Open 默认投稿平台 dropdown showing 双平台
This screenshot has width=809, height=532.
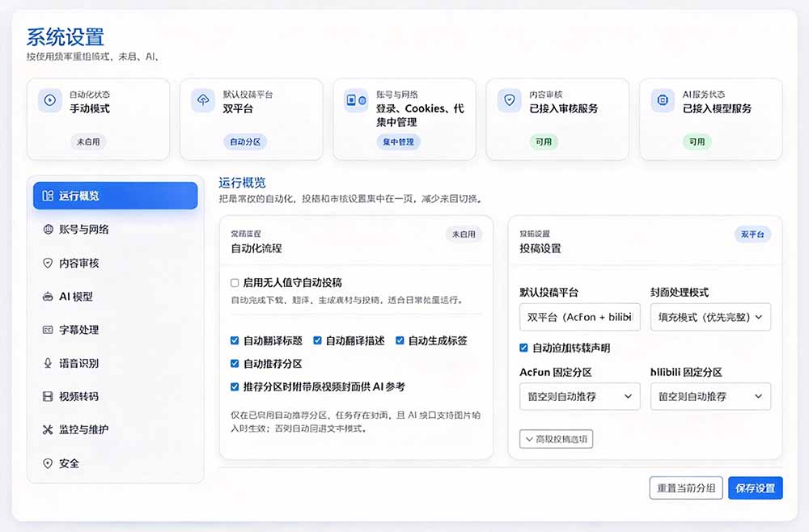coord(580,317)
